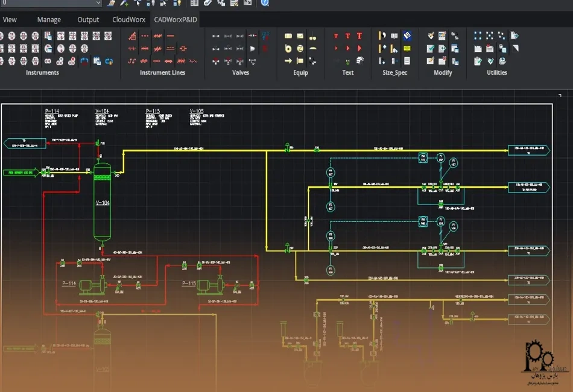Click the white document icon in Size_Spec
Image resolution: width=573 pixels, height=392 pixels.
pyautogui.click(x=407, y=61)
